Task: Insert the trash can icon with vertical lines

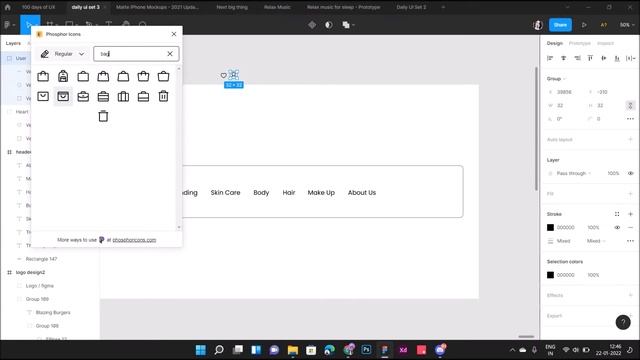Action: [x=163, y=96]
